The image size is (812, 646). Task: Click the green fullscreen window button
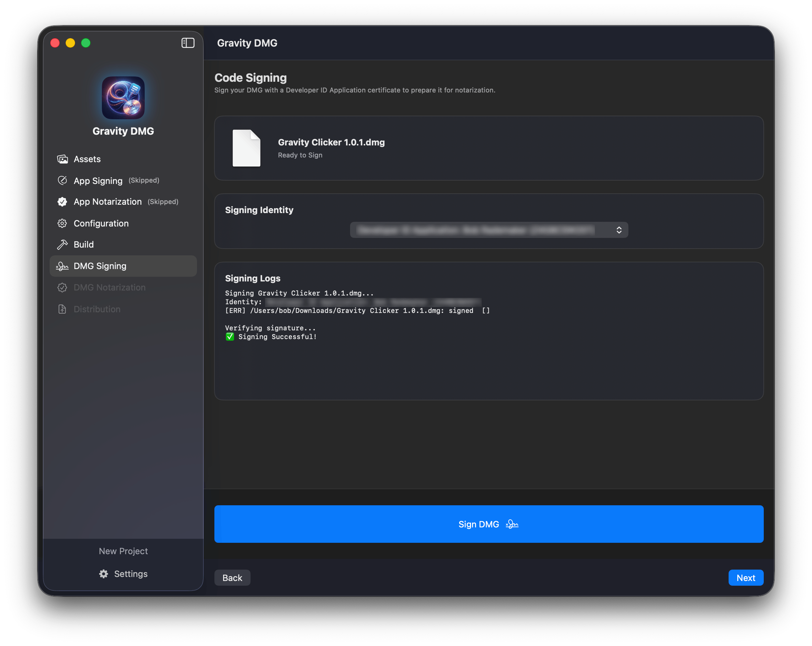coord(86,43)
